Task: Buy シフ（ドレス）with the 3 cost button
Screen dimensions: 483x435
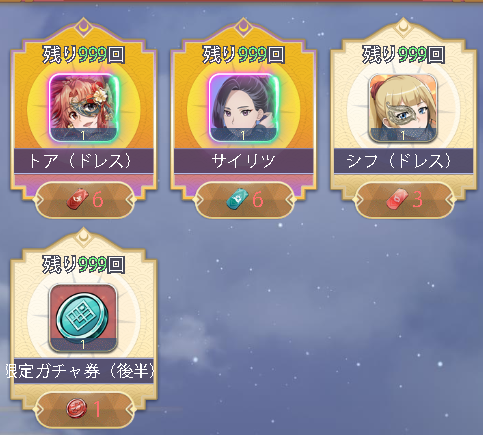Action: (x=405, y=200)
